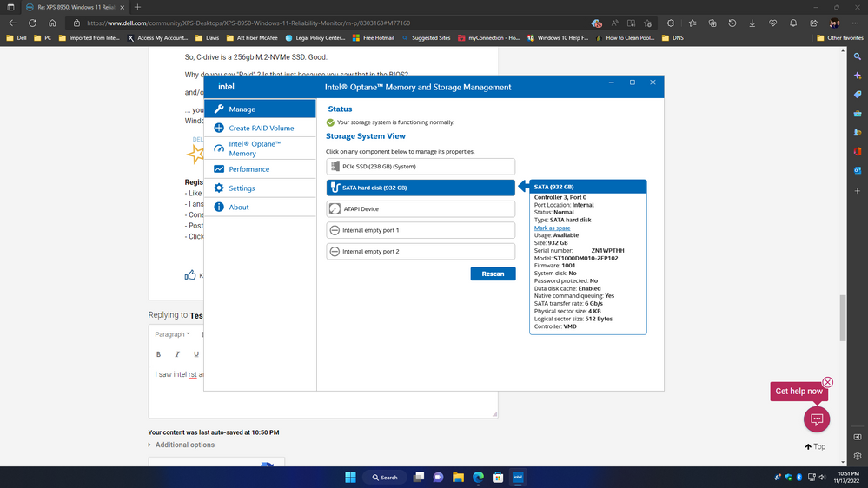The image size is (868, 488).
Task: Select PCIe SSD (238 GB) System component
Action: 421,166
